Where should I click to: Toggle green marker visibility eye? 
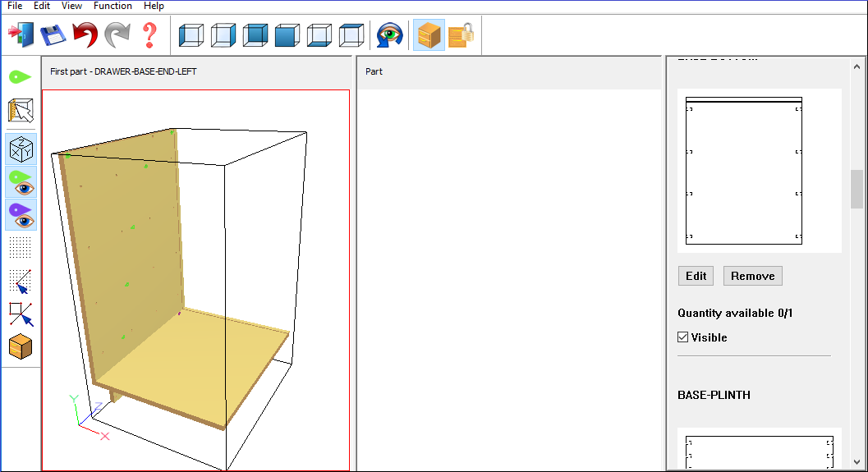pos(21,182)
